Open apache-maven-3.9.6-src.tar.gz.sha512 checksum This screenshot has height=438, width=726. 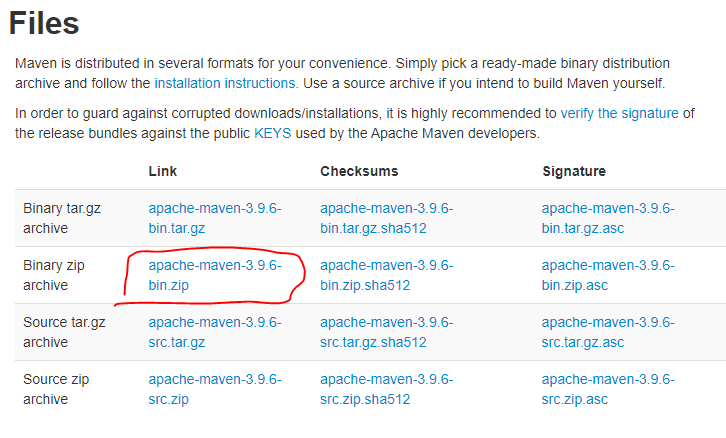[x=387, y=332]
